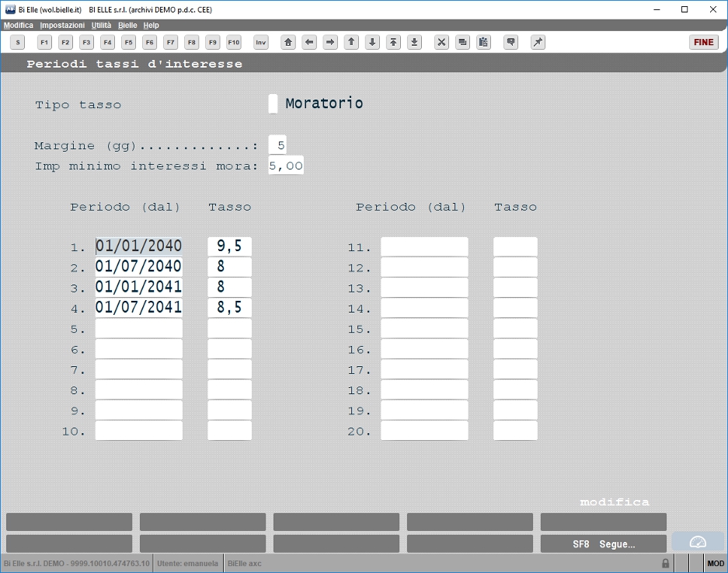Click the copy icon in toolbar
The image size is (728, 573).
[x=462, y=42]
